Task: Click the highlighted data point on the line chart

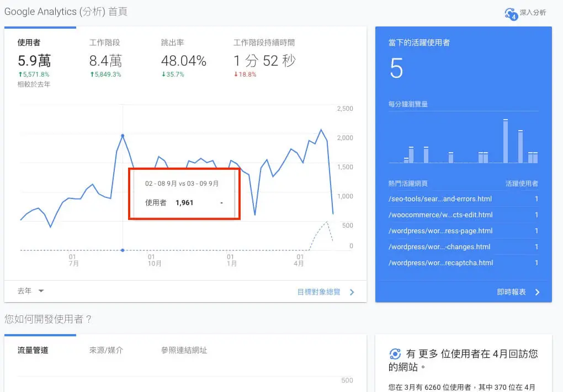Action: point(123,136)
